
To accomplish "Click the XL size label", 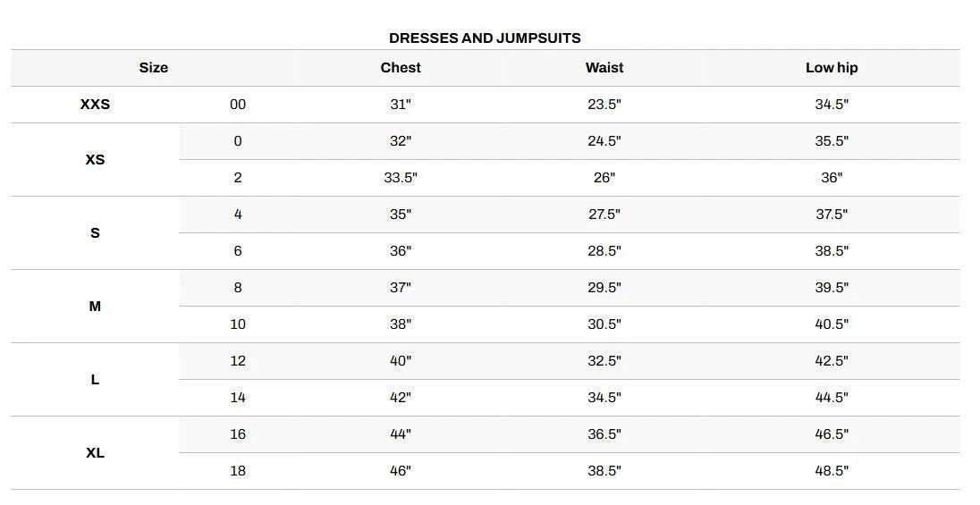I will 95,453.
